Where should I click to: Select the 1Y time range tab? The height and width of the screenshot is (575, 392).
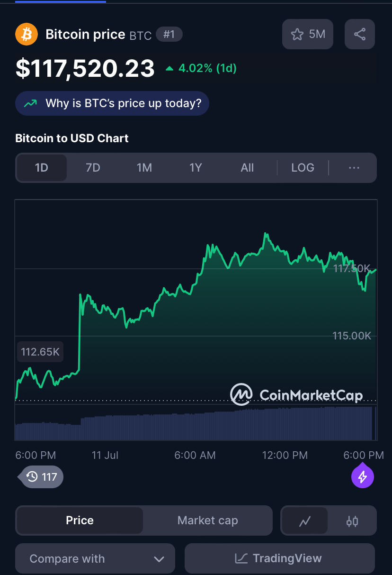(x=196, y=168)
